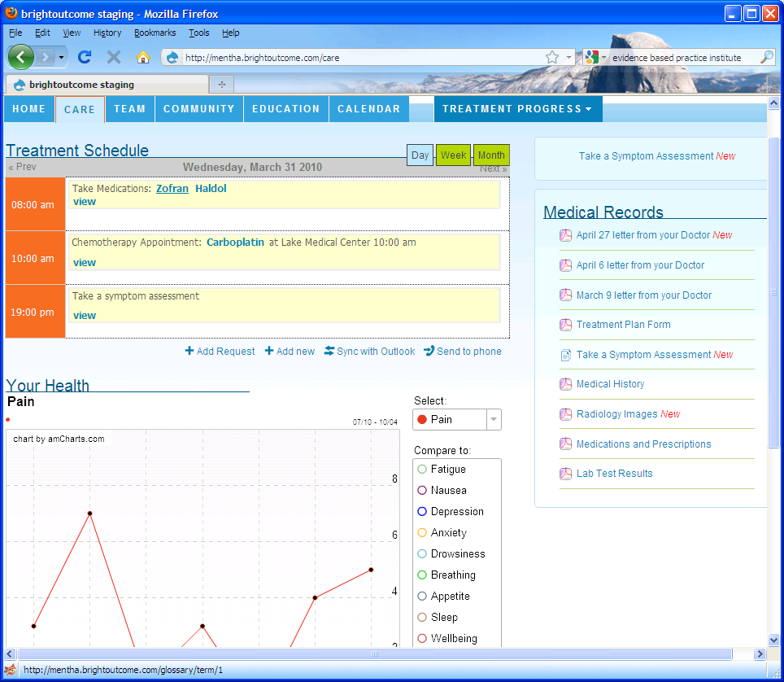Click PDF icon for Radiology Images

[565, 414]
